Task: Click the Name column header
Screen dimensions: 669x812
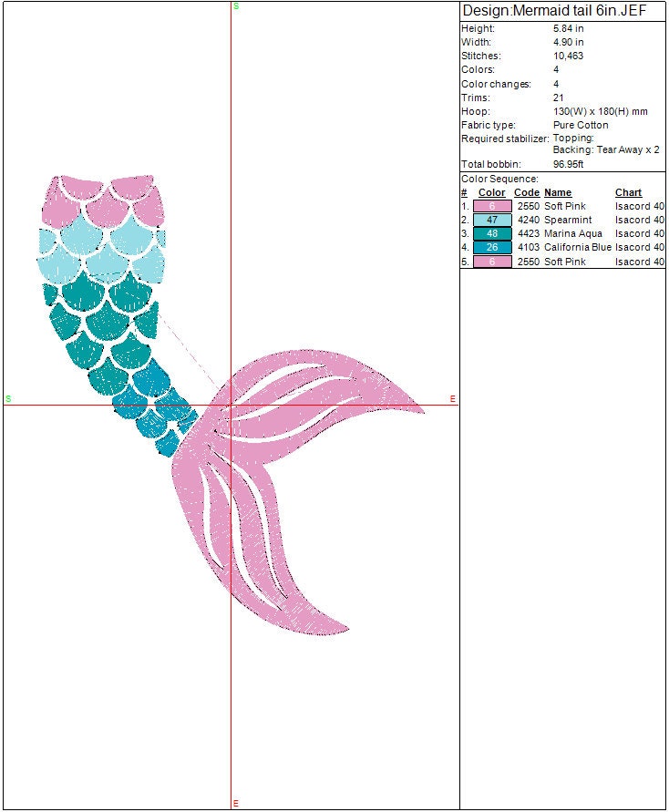Action: pos(558,193)
